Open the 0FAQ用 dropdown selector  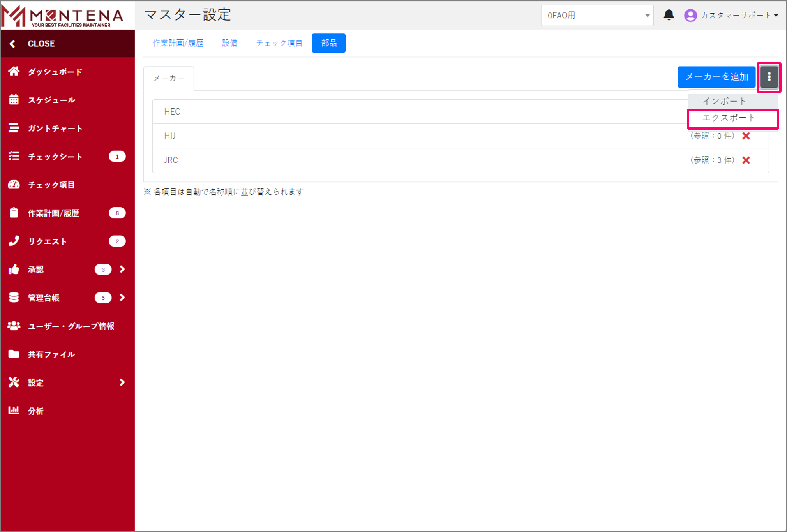pyautogui.click(x=597, y=15)
